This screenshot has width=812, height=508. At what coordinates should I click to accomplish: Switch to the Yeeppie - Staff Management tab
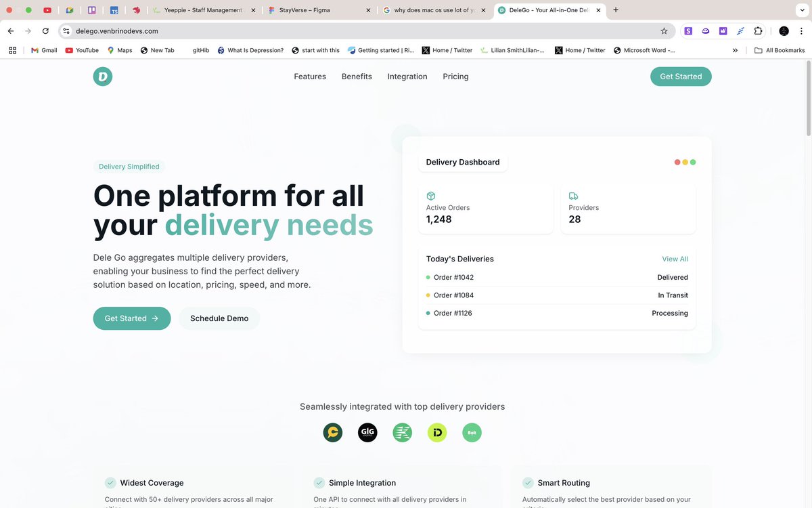point(204,10)
